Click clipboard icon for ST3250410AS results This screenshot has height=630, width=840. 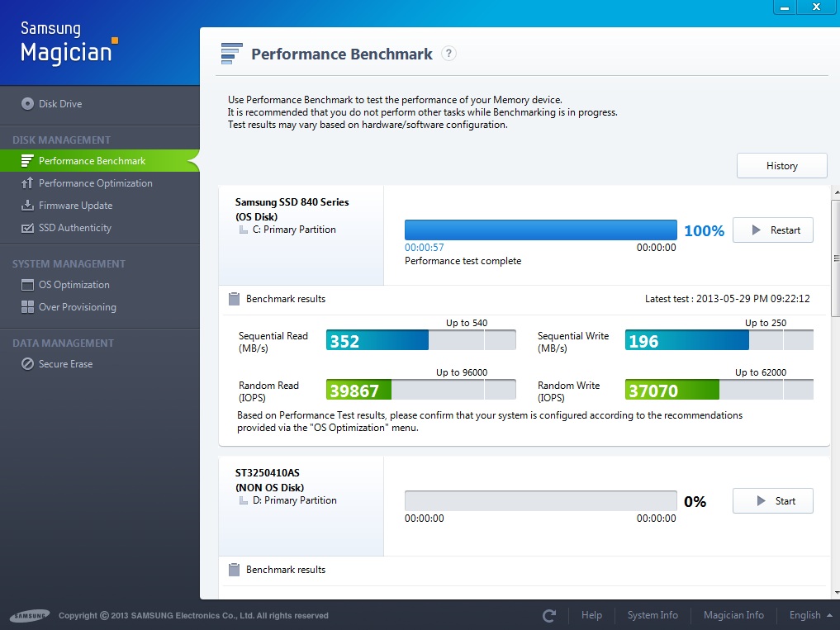coord(234,570)
